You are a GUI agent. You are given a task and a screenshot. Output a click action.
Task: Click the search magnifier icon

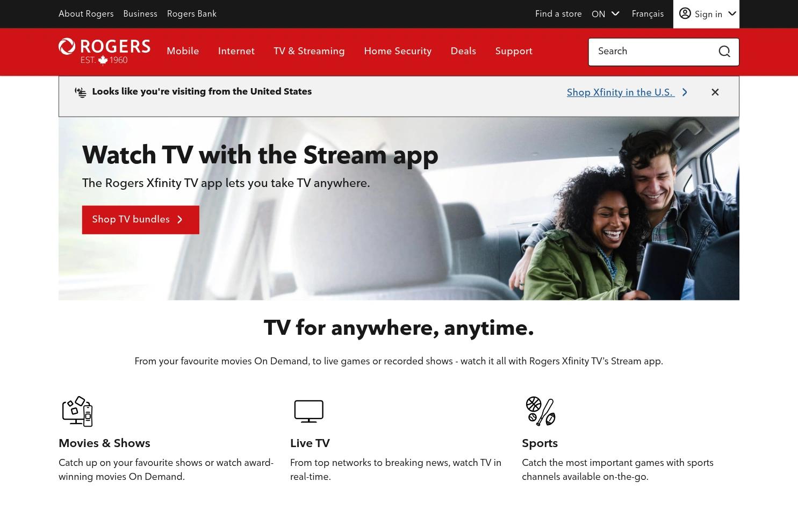tap(724, 52)
